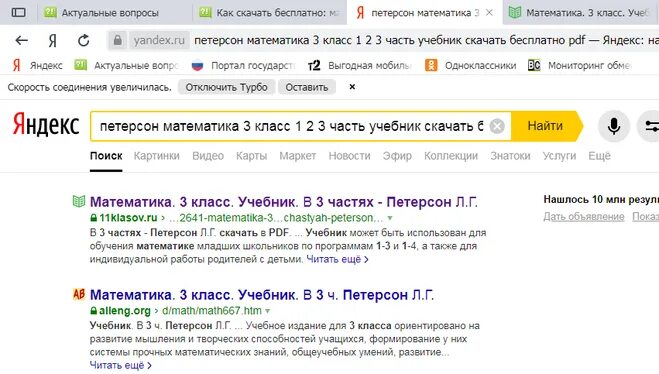659x374 pixels.
Task: Open result Математика. 3 класс. В 3 частях
Action: pyautogui.click(x=284, y=202)
